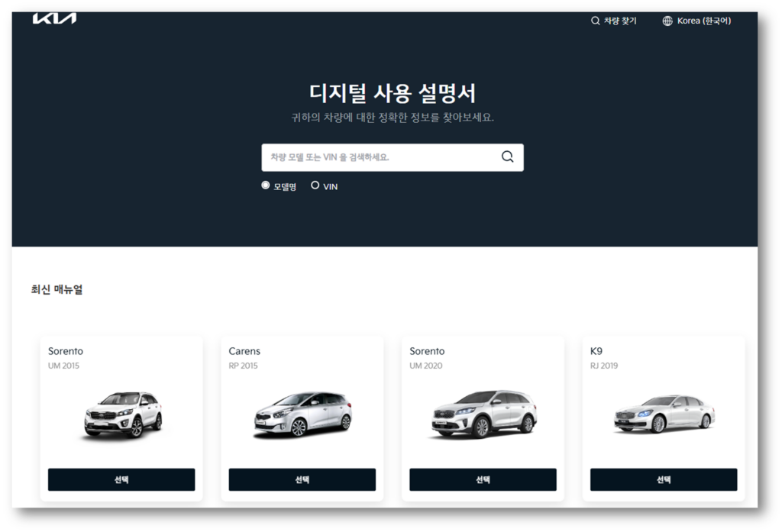Select the VIN radio button
Screen dimensions: 782x532
[315, 185]
